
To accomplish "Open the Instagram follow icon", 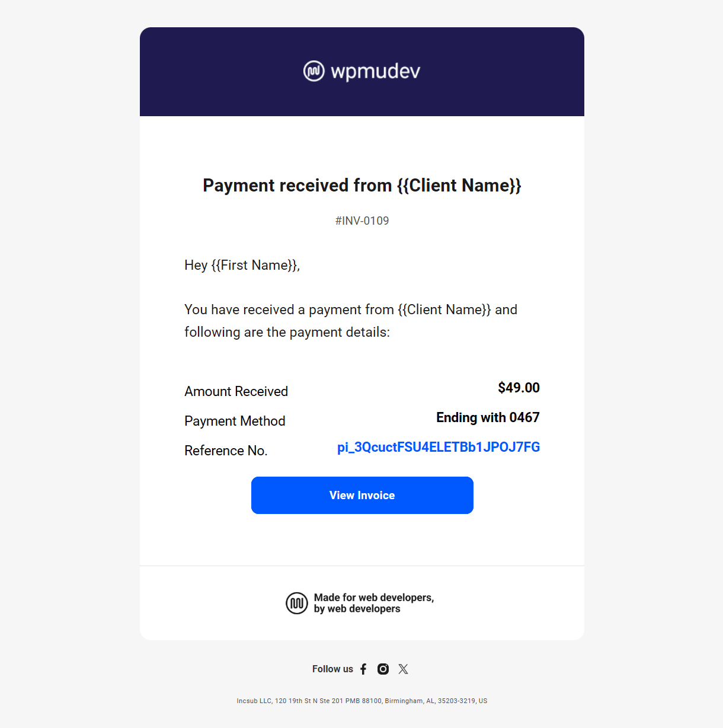I will (383, 669).
